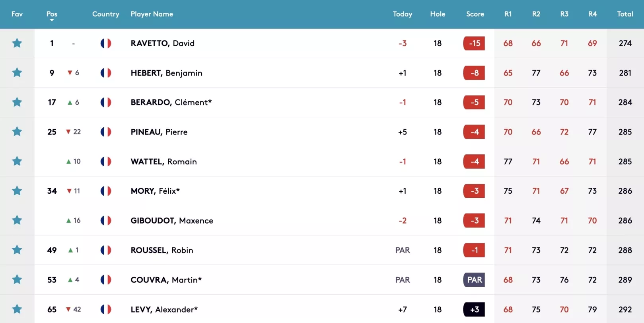Screen dimensions: 644x323
Task: Toggle favorite star for LEVY, Alexander
Action: coord(17,309)
